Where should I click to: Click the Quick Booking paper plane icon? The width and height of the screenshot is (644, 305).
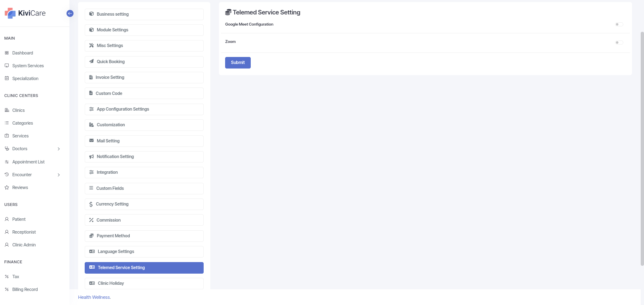pyautogui.click(x=91, y=61)
